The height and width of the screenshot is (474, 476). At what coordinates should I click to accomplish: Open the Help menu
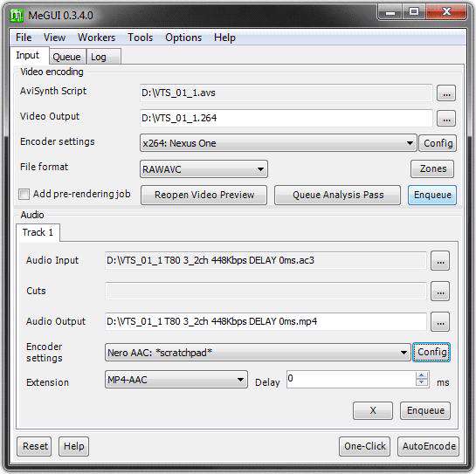click(224, 38)
